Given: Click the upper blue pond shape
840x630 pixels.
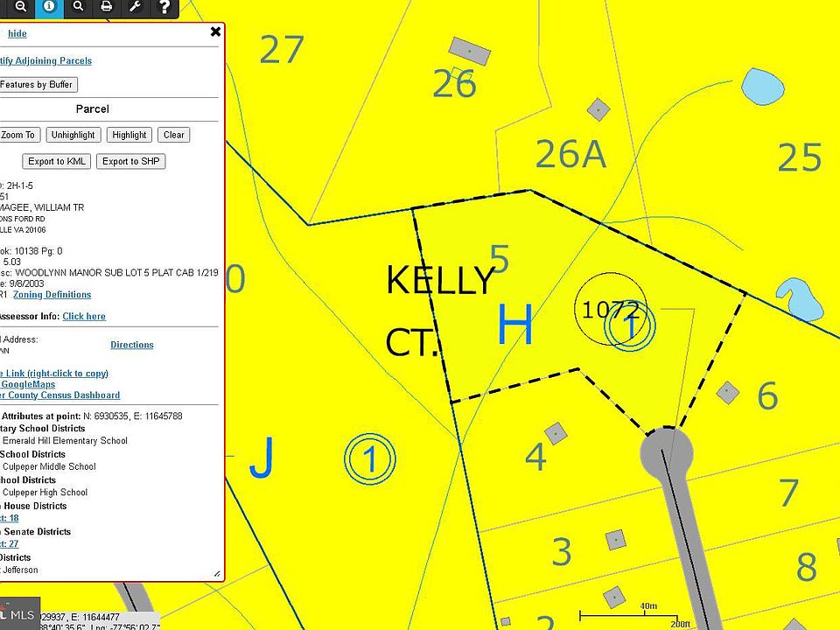Looking at the screenshot, I should tap(762, 87).
